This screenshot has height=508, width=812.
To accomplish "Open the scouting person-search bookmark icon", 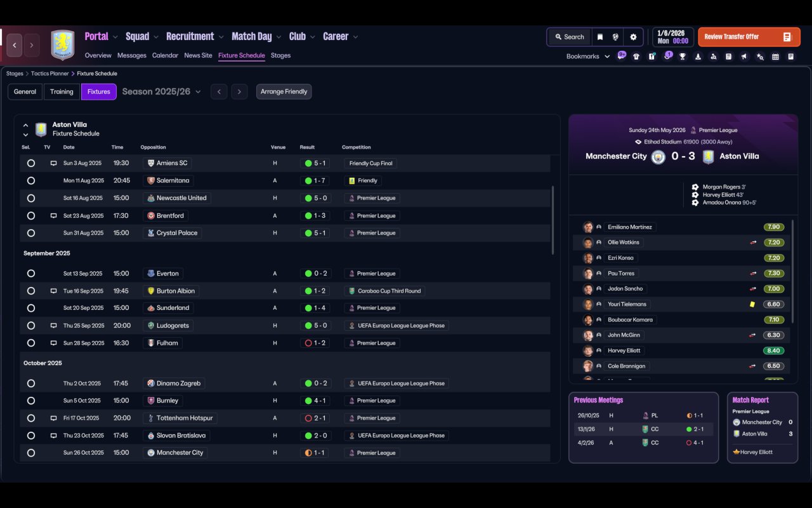I will pyautogui.click(x=713, y=57).
